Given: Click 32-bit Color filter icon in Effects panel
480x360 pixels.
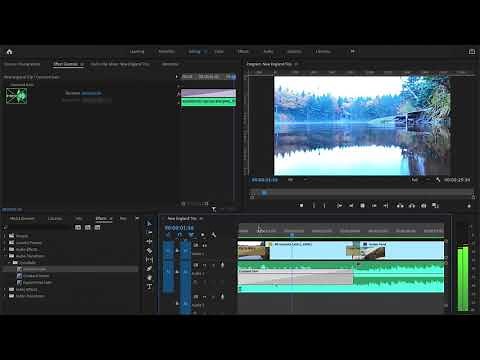Looking at the screenshot, I should (x=88, y=227).
